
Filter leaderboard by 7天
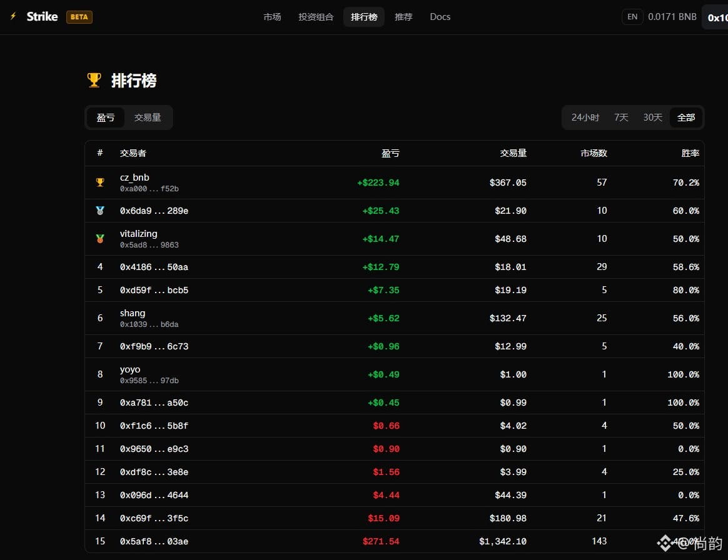(x=621, y=117)
